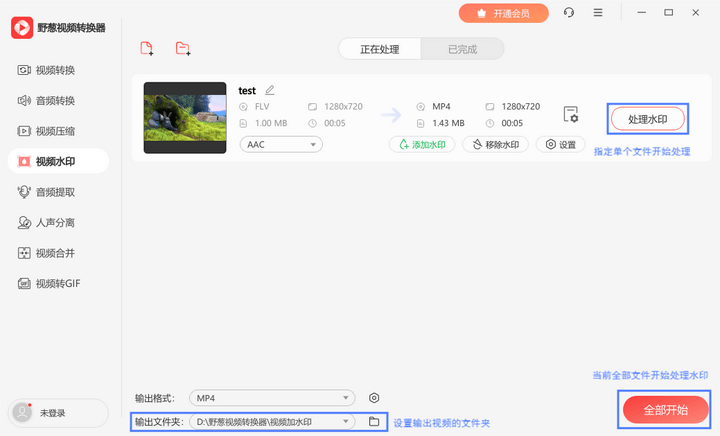Open output folder browse icon
Screen dimensions: 720x436
point(374,421)
